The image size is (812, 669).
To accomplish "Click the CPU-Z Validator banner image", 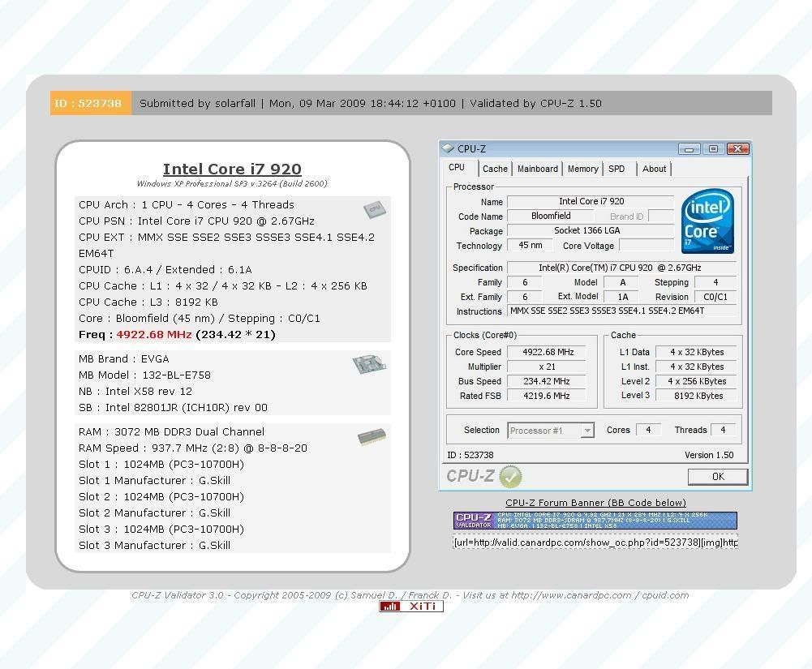I will pos(595,521).
